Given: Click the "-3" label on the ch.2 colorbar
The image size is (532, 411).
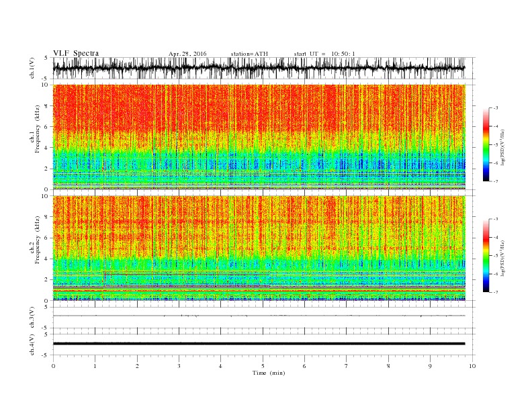Looking at the screenshot, I should pos(496,219).
